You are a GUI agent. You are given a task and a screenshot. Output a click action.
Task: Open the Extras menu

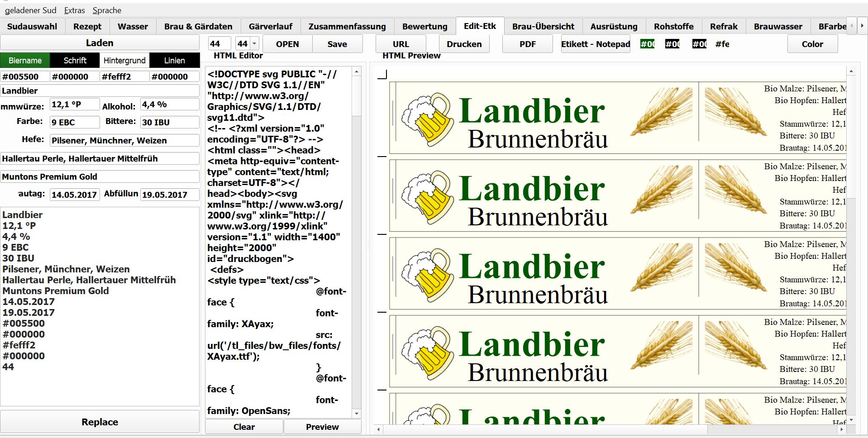[x=74, y=10]
